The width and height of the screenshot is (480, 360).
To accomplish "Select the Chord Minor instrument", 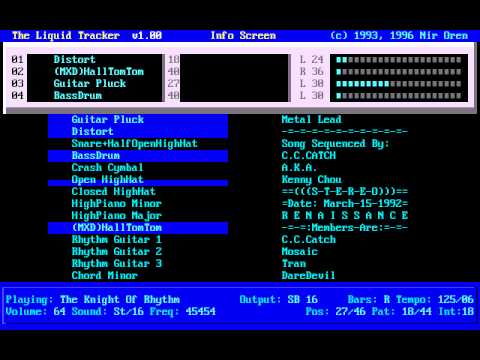I will click(x=104, y=275).
